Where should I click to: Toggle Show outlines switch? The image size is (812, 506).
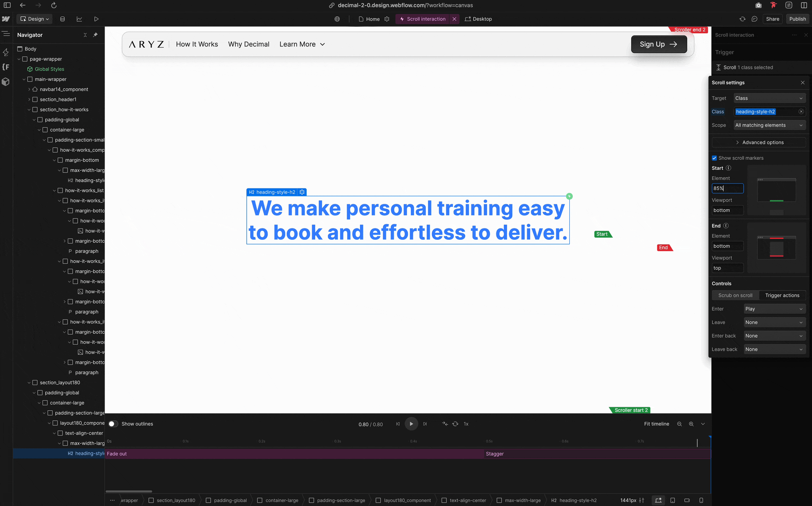pyautogui.click(x=113, y=424)
